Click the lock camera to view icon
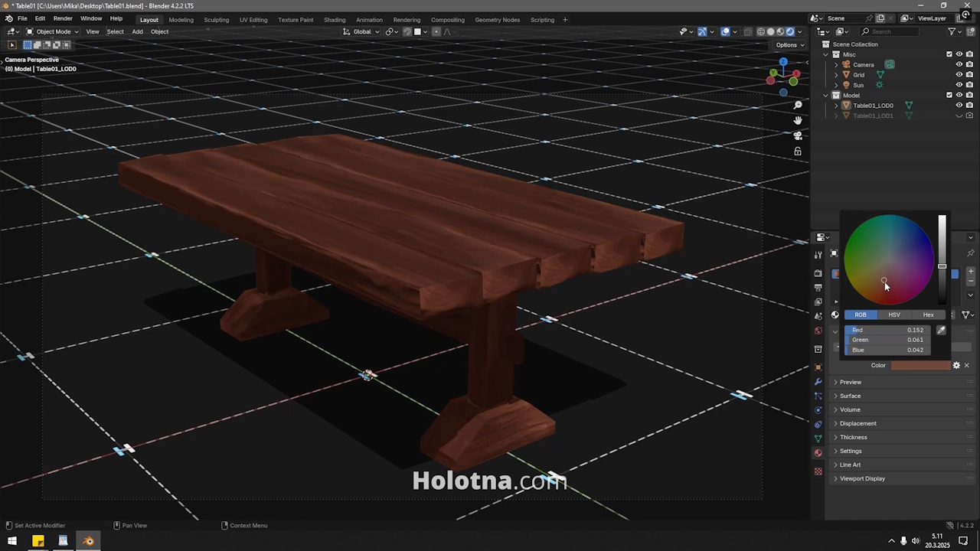This screenshot has width=980, height=551. [797, 151]
